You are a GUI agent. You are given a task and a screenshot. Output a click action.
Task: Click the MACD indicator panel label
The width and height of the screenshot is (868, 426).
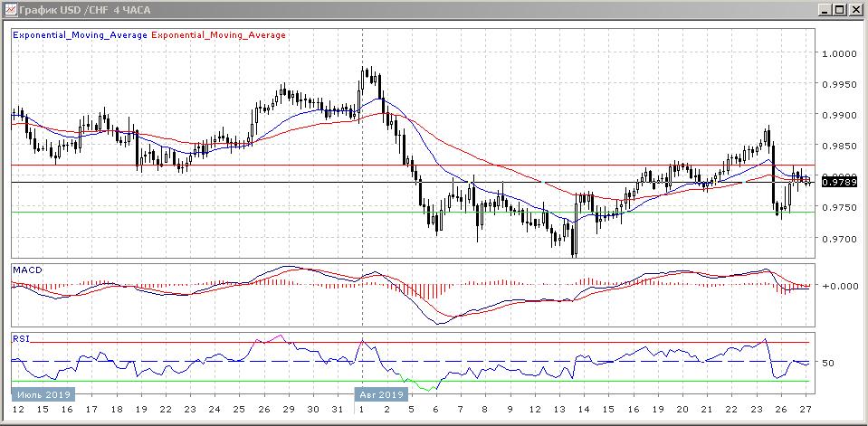tap(27, 270)
